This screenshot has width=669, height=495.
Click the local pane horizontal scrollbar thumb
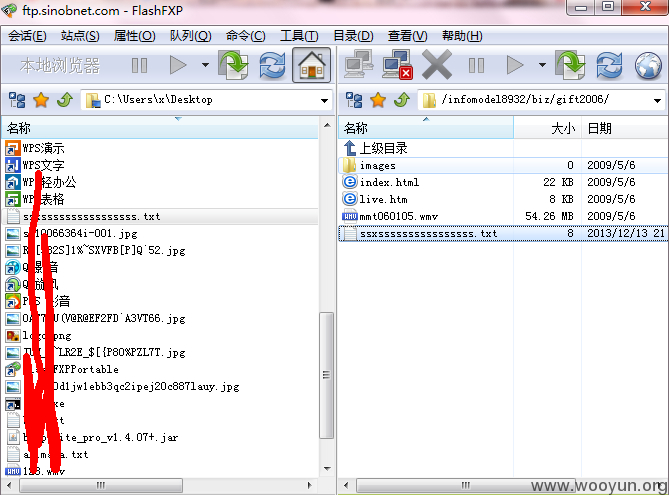click(x=101, y=485)
